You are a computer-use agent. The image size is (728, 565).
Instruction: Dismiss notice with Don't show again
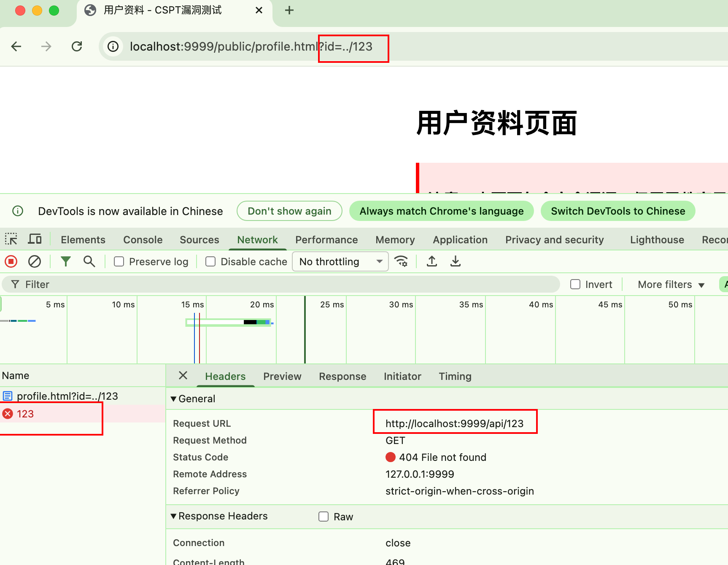pyautogui.click(x=289, y=211)
